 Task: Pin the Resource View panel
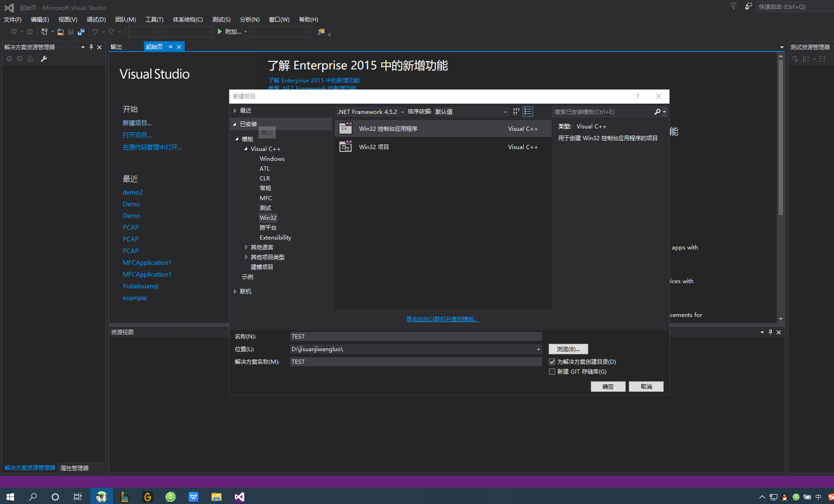[x=770, y=332]
